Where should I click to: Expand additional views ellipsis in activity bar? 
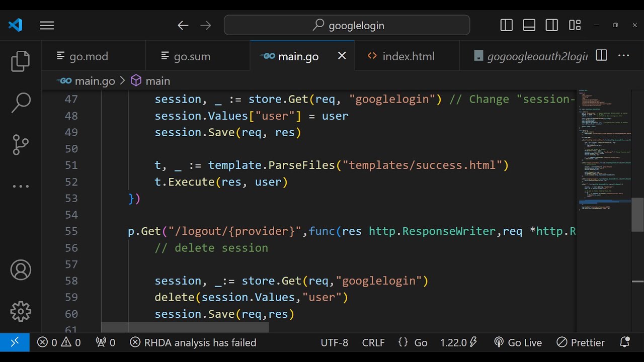click(x=21, y=187)
